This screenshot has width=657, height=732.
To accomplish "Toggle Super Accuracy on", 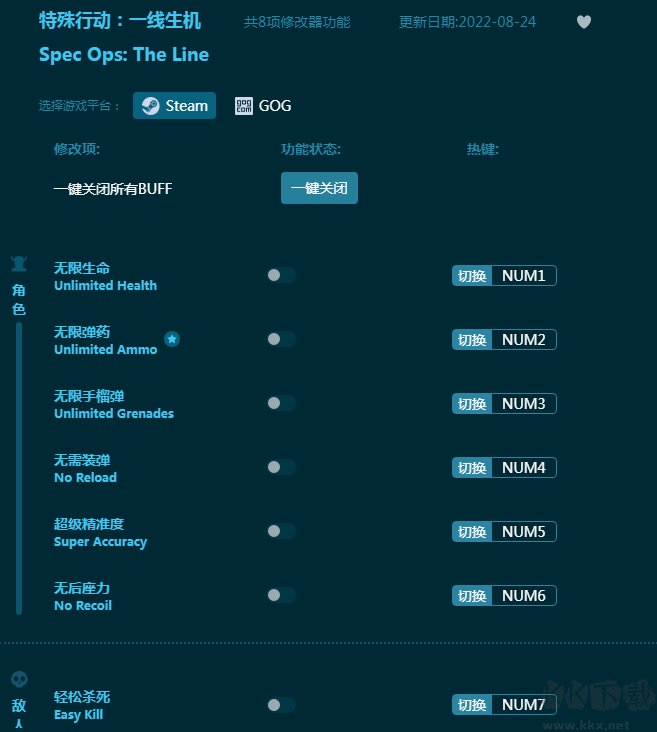I will point(281,532).
